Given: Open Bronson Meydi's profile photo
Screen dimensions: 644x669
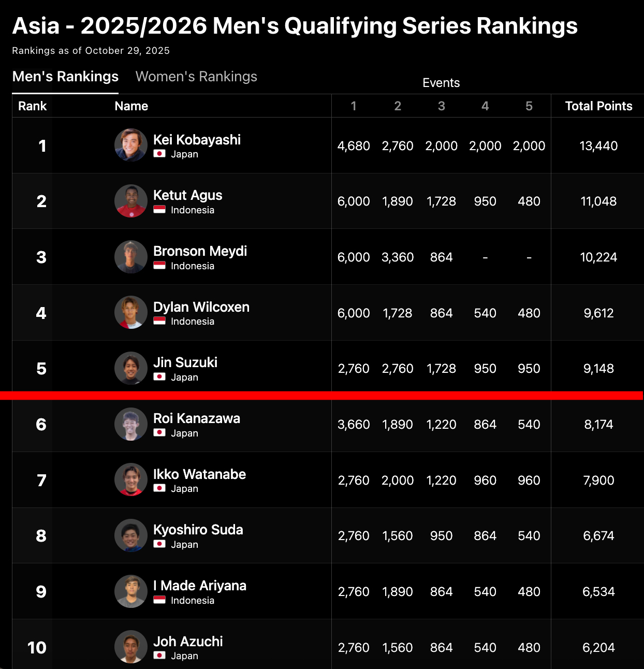Looking at the screenshot, I should (130, 257).
